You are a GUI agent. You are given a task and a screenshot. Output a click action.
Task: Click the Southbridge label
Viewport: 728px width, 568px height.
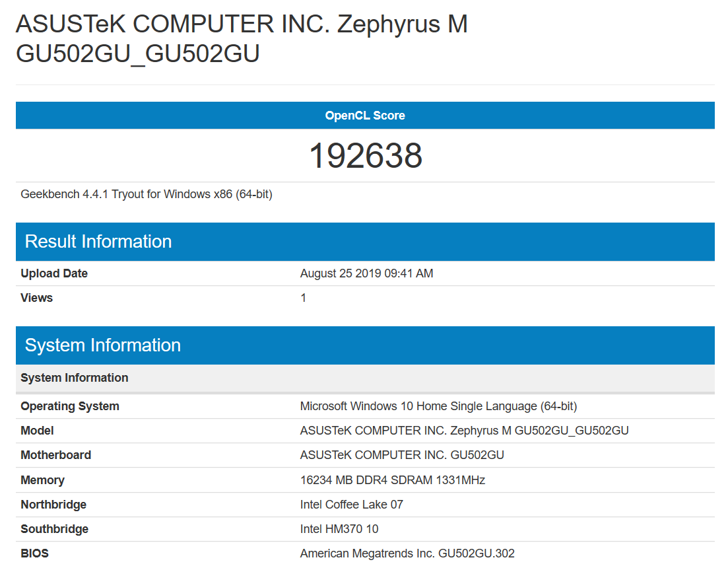[x=54, y=529]
